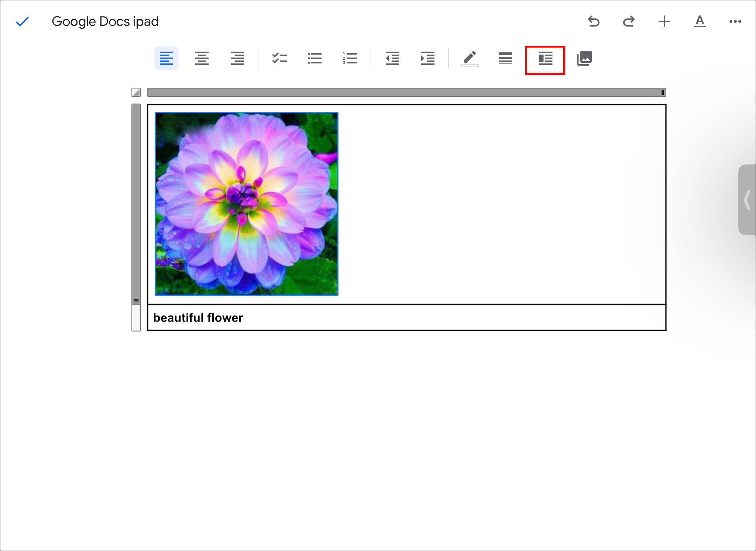Viewport: 756px width, 551px height.
Task: Open the three-dot more options menu
Action: click(x=735, y=22)
